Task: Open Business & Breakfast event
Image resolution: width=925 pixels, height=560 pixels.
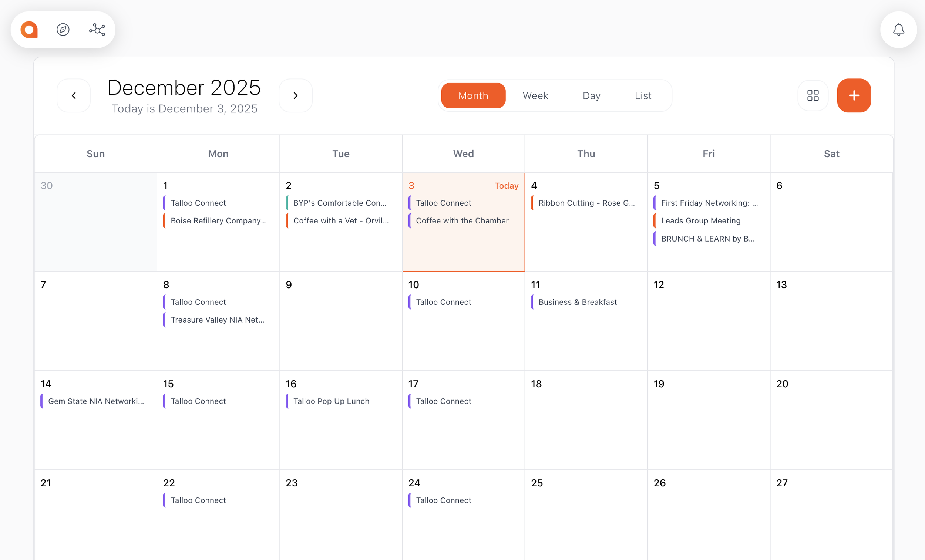Action: point(577,302)
